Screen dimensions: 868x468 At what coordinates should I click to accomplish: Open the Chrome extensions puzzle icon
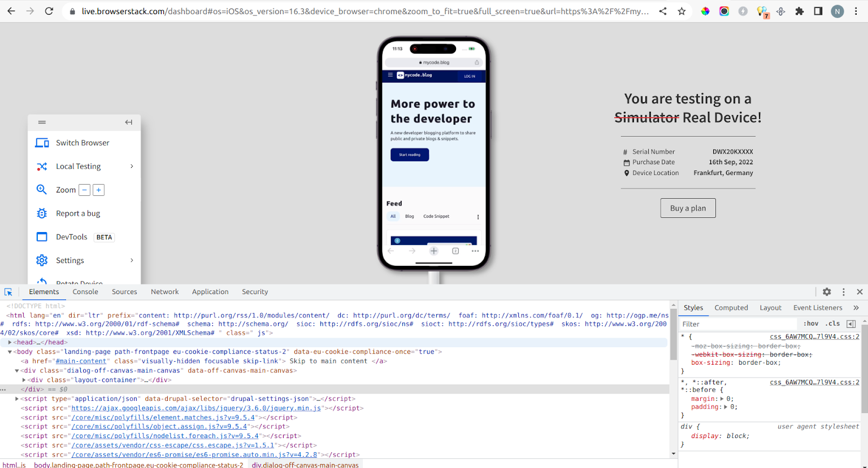800,11
